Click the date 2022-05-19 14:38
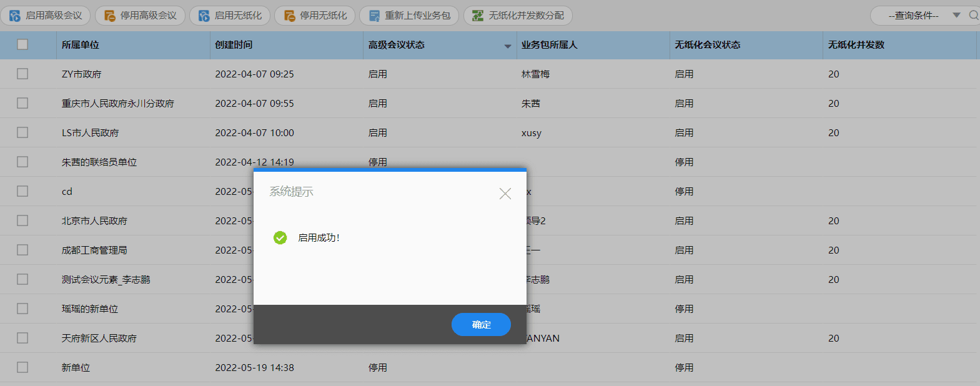The image size is (980, 386). pos(254,367)
